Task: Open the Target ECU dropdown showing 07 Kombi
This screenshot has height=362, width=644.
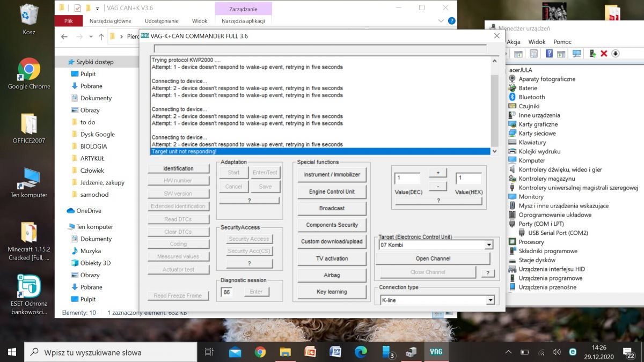Action: click(436, 245)
